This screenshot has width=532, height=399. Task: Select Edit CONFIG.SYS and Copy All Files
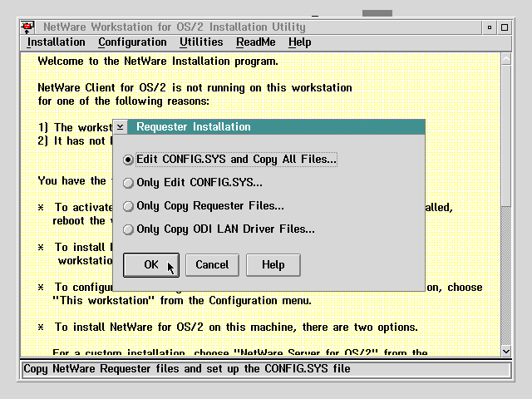230,160
